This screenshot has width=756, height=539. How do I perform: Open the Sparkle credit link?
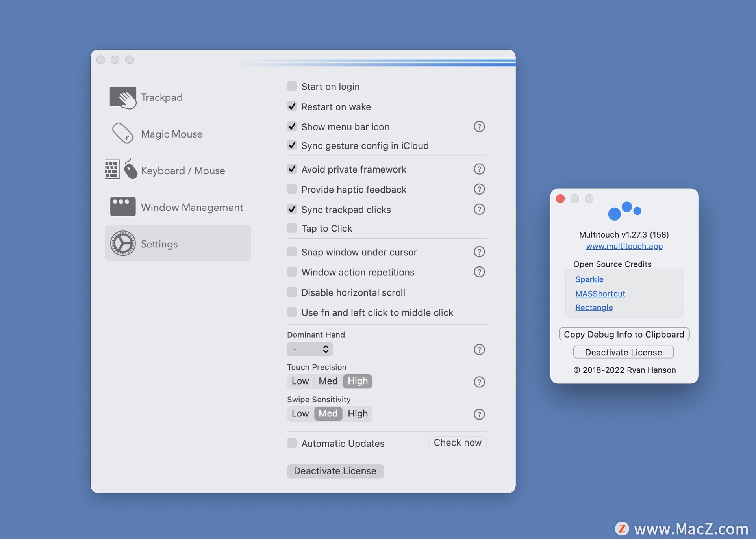(x=589, y=279)
